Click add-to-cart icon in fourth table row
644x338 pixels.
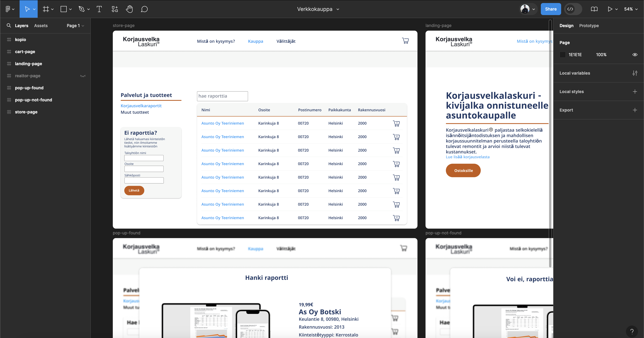[396, 164]
